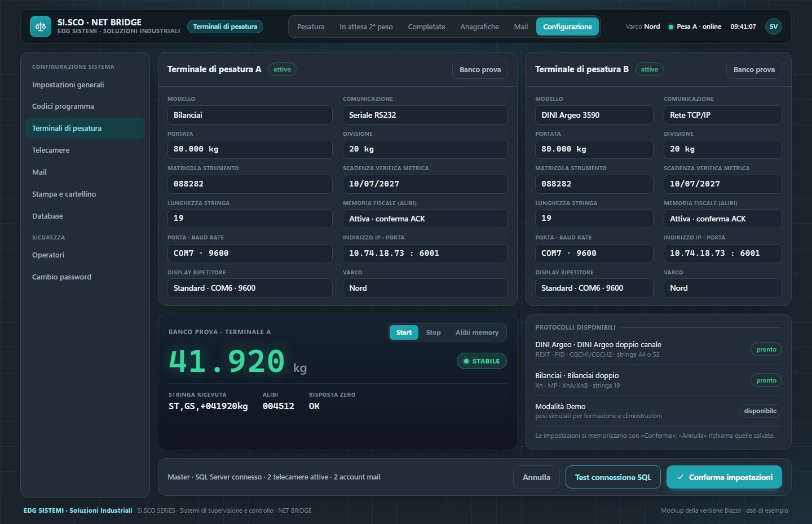Image resolution: width=812 pixels, height=524 pixels.
Task: Click Test connessione SQL
Action: click(x=613, y=477)
